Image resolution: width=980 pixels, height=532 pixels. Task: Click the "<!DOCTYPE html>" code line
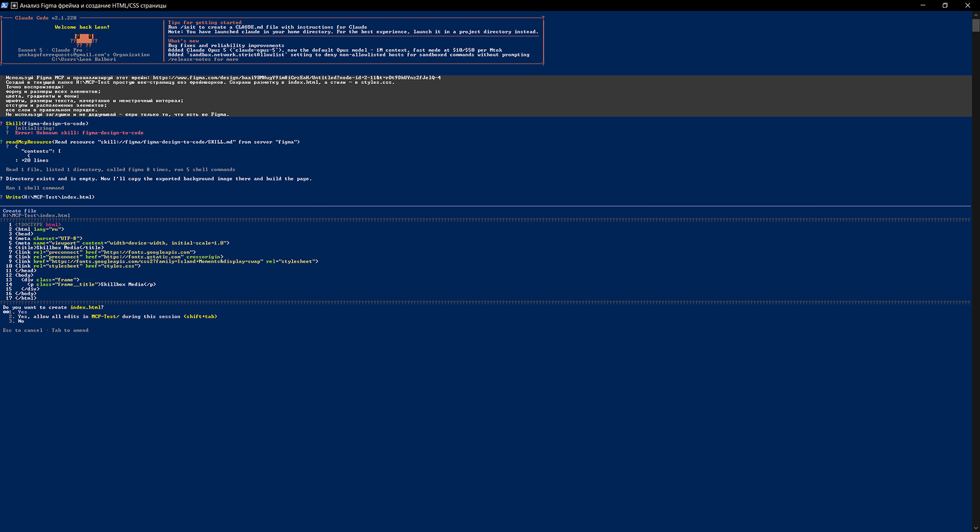click(38, 225)
